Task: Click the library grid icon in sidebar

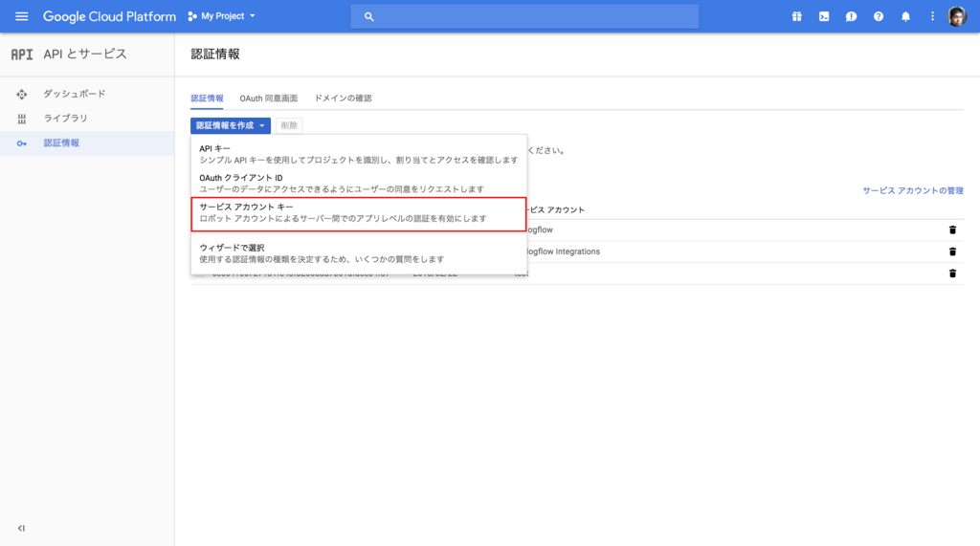Action: coord(22,119)
